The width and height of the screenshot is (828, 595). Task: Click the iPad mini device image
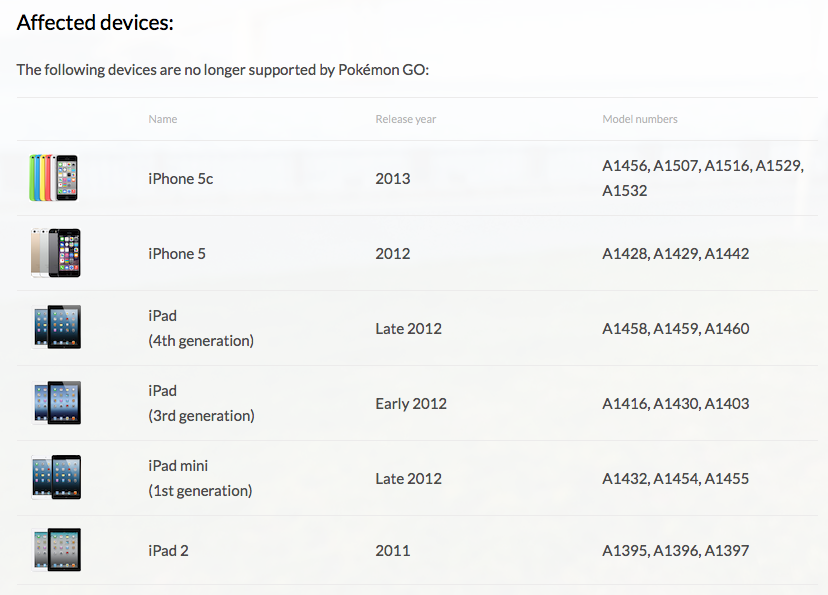tap(57, 477)
